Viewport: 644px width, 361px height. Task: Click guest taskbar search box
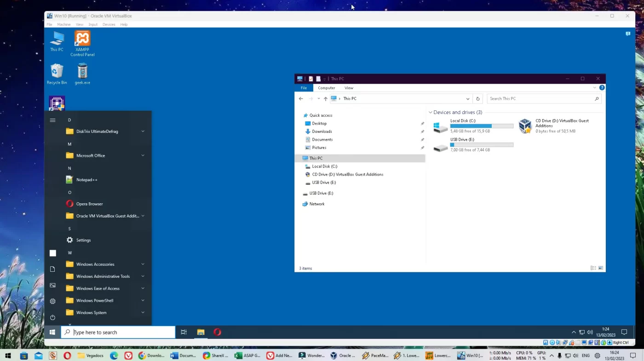(118, 332)
